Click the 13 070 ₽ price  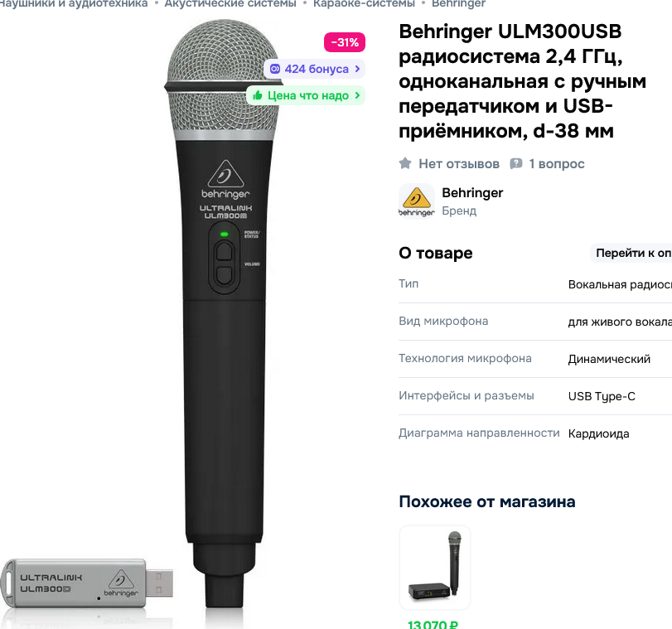point(433,624)
